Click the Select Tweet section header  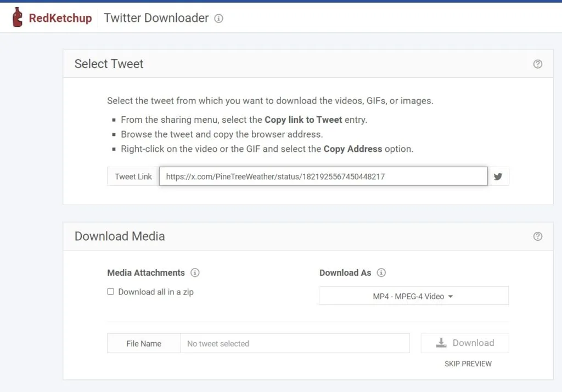[108, 64]
